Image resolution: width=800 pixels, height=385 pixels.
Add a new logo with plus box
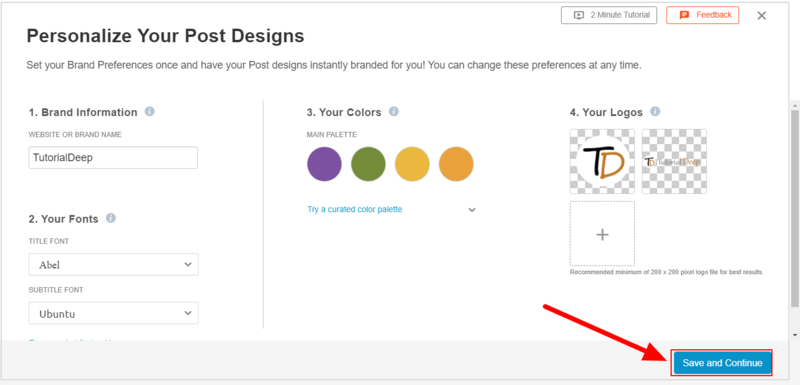coord(603,234)
